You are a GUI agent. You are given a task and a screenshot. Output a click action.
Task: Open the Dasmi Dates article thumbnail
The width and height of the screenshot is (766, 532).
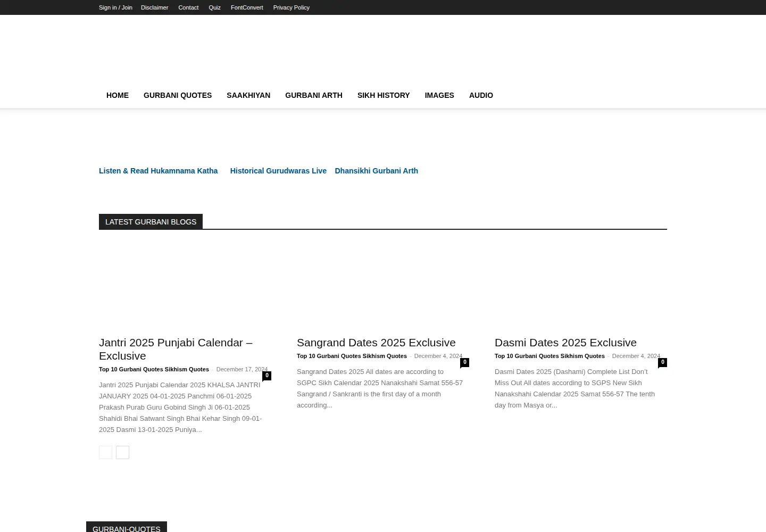click(x=581, y=287)
